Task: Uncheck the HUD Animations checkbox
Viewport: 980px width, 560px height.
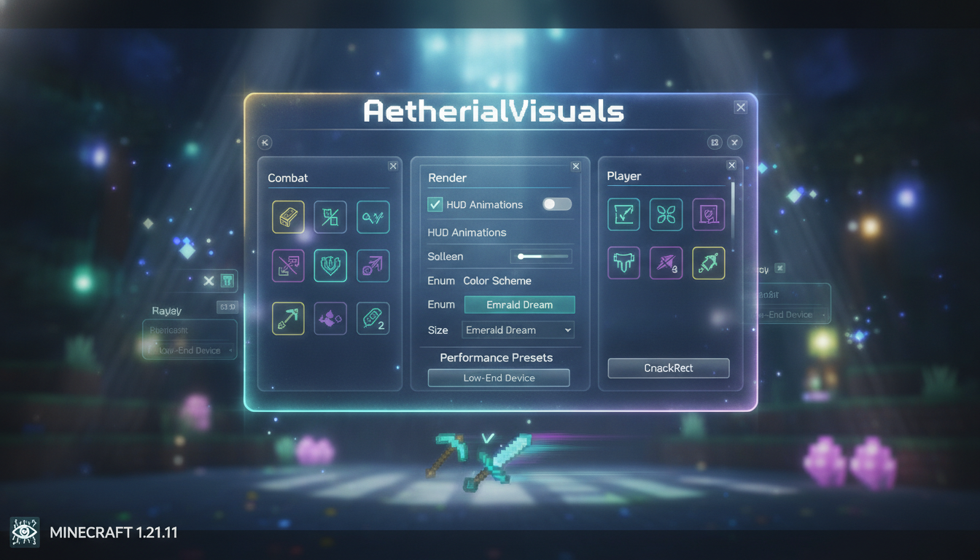Action: (x=435, y=205)
